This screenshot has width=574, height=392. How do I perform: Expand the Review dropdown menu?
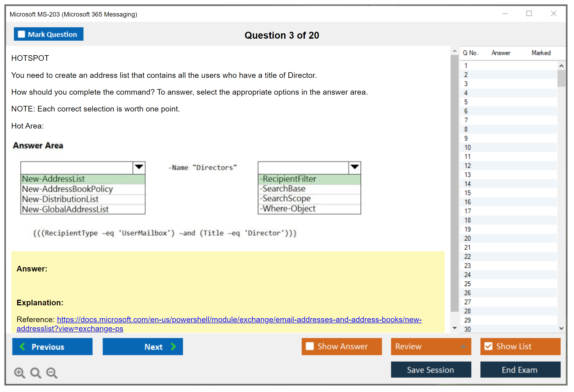tap(463, 346)
